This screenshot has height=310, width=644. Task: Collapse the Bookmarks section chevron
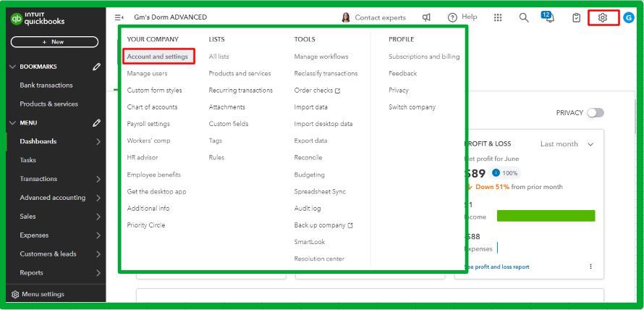(13, 67)
